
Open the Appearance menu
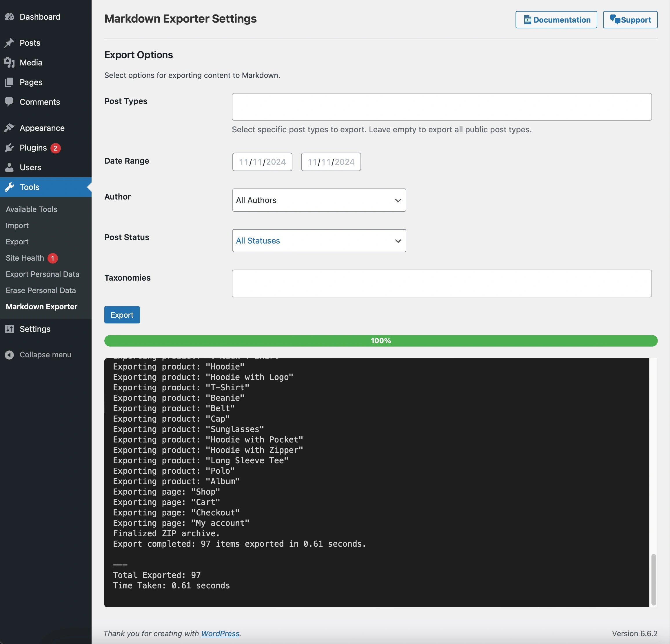(x=46, y=128)
